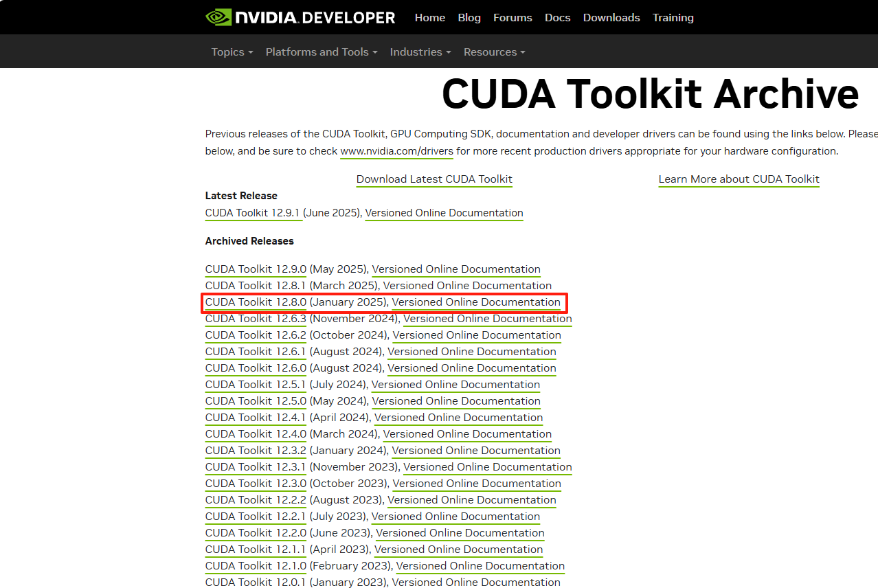Open CUDA Toolkit 12.8.0 link

256,302
